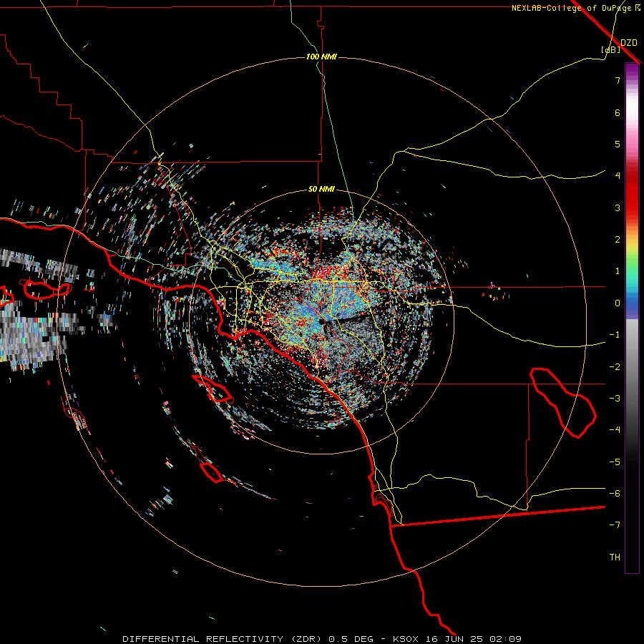Screen dimensions: 644x644
Task: Click the -5 tick label on color scale
Action: pyautogui.click(x=615, y=462)
